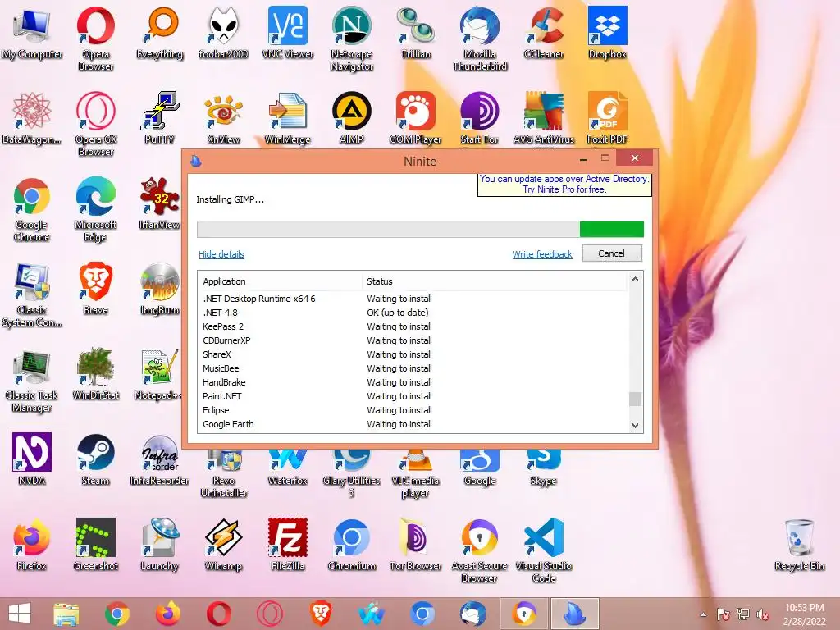Click the Application column header

tap(281, 281)
